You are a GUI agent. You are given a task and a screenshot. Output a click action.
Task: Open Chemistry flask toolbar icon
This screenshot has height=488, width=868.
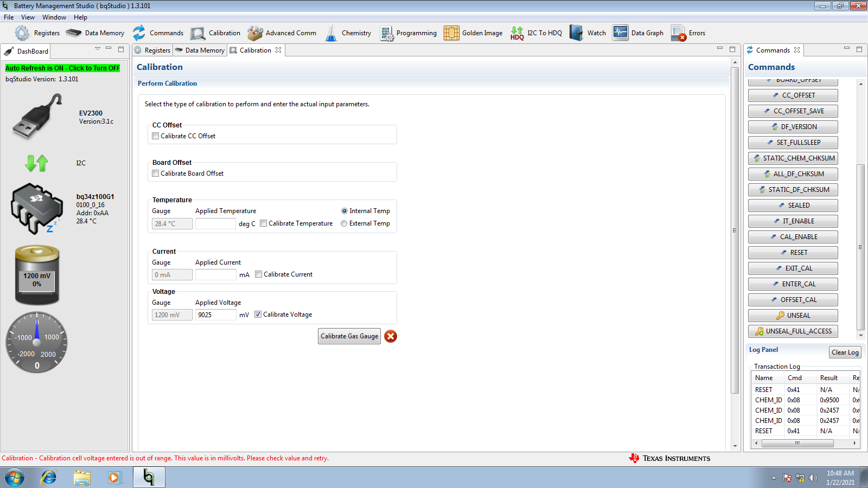click(x=331, y=33)
